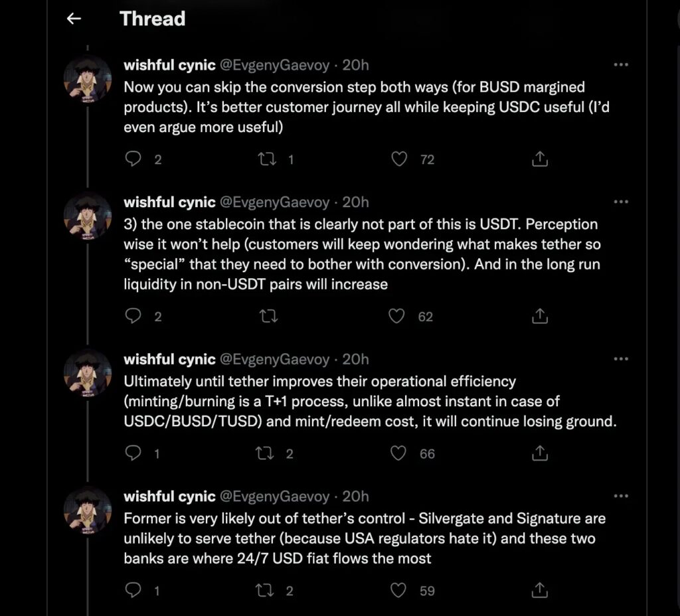
Task: Open wishful cynic name on the Silvergate tweet
Action: (169, 497)
